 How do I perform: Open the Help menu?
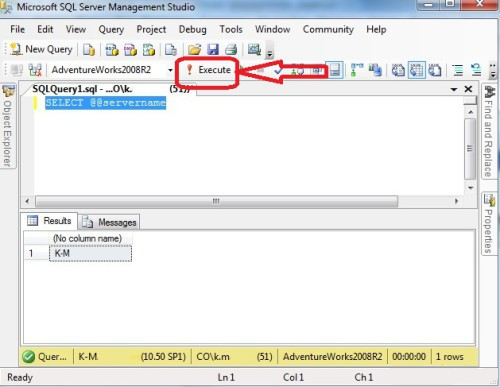[376, 29]
